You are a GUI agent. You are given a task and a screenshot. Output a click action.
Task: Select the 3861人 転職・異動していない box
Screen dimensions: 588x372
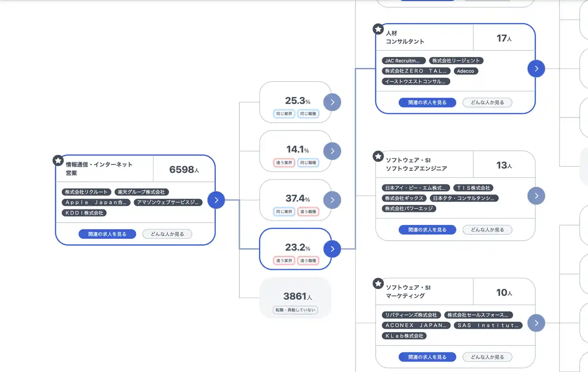pyautogui.click(x=295, y=298)
